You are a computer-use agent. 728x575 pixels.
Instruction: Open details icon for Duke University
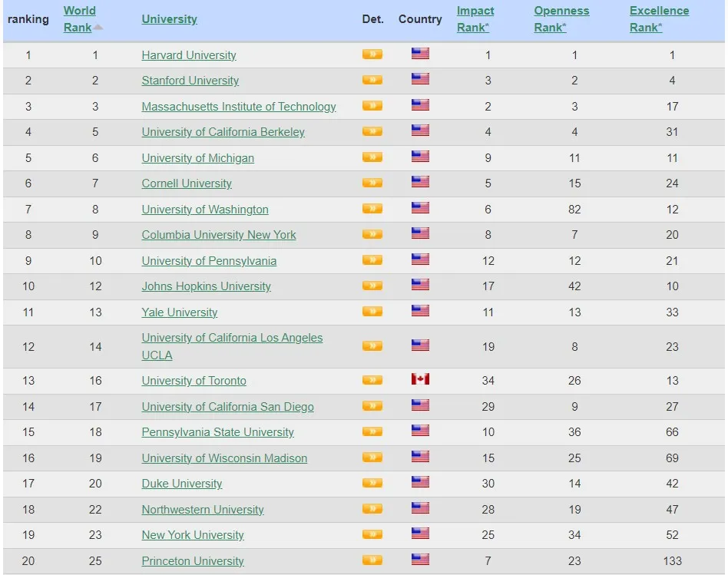pos(372,483)
